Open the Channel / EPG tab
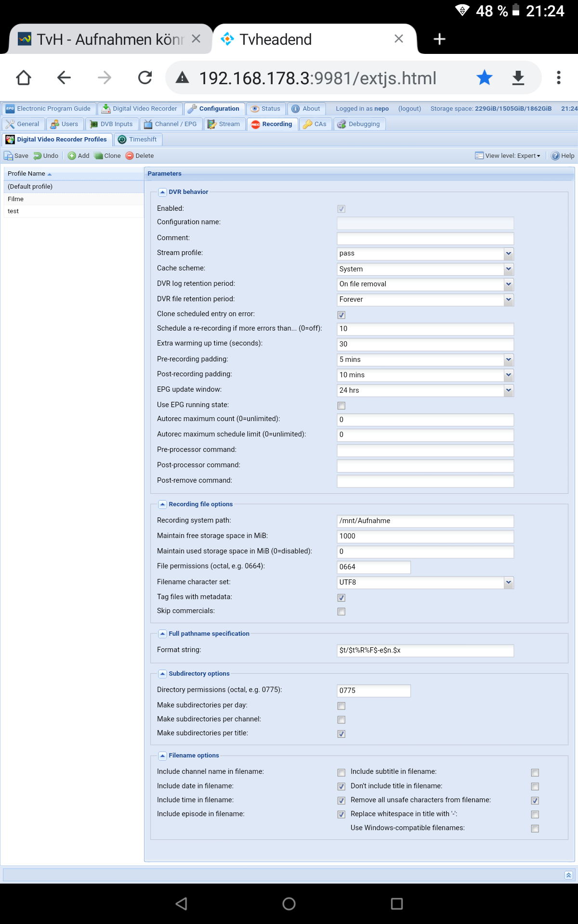578x924 pixels. (171, 124)
